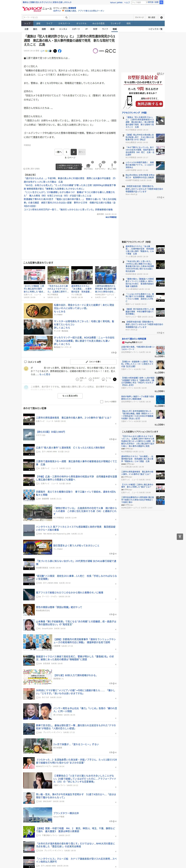Open the トップ navigation tab
Image resolution: width=186 pixels, height=868 pixels.
click(27, 24)
